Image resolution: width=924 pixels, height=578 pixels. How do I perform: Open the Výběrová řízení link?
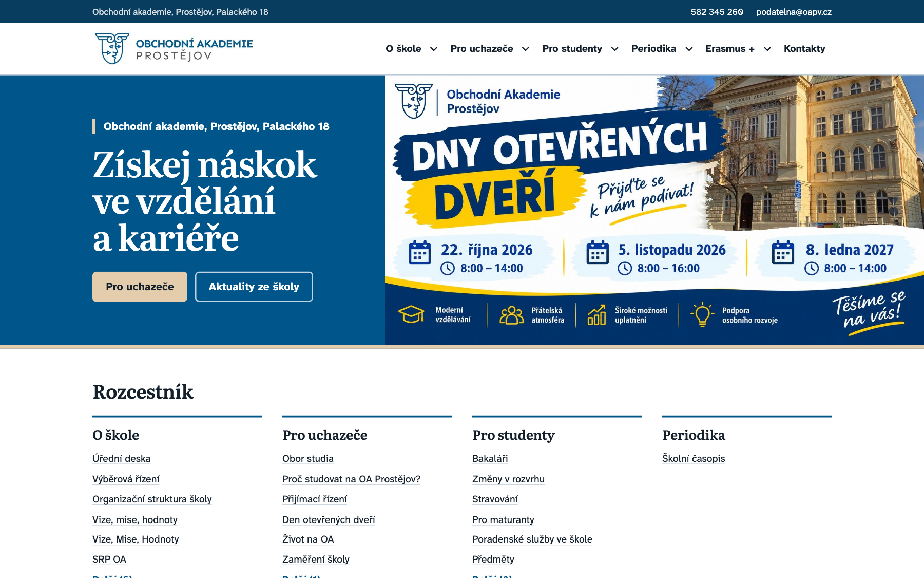point(126,479)
